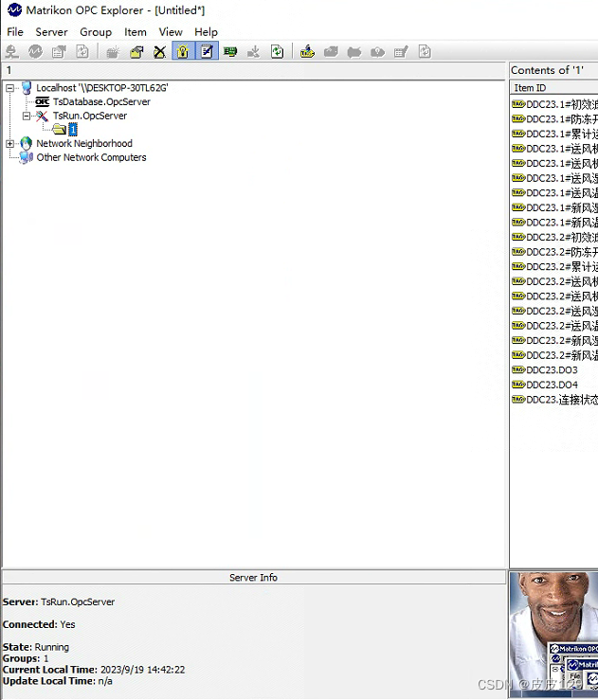Click the greyed add group starburst icon
Viewport: 598px width, 700px height.
click(x=113, y=52)
